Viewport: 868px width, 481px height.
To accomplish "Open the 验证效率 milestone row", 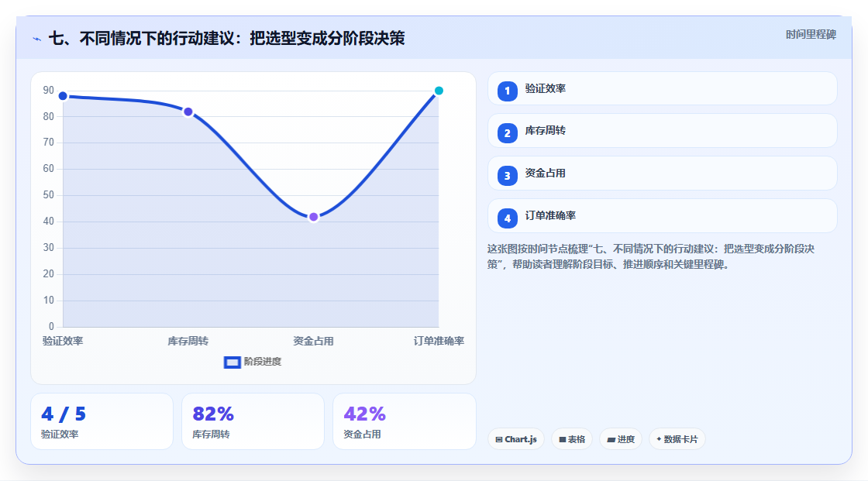I will pyautogui.click(x=662, y=88).
